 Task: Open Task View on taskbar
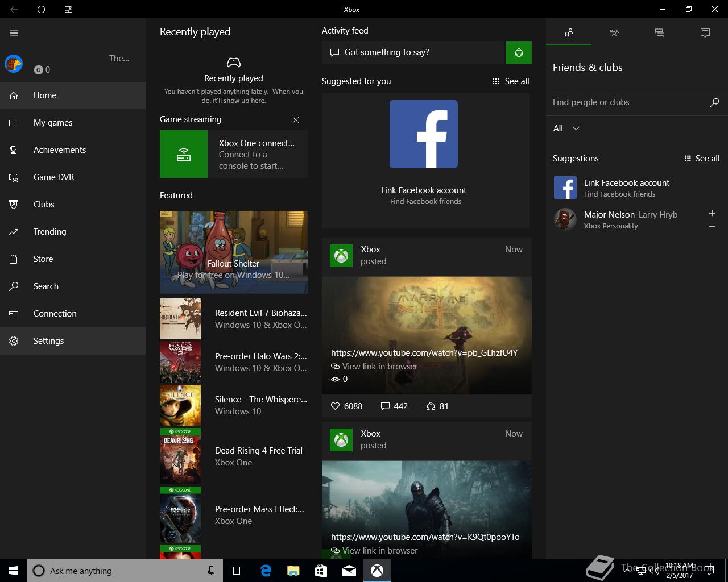tap(237, 571)
